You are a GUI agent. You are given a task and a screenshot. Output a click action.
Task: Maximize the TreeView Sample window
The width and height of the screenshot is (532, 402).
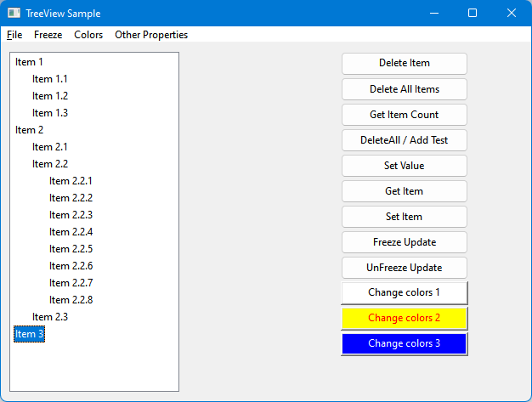click(x=473, y=13)
